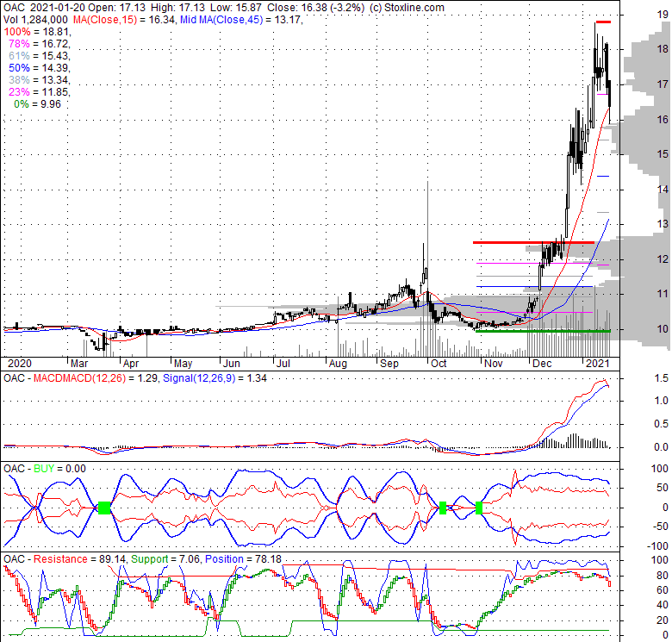Select the '0% = 9.96' Fibonacci level label

click(x=37, y=103)
